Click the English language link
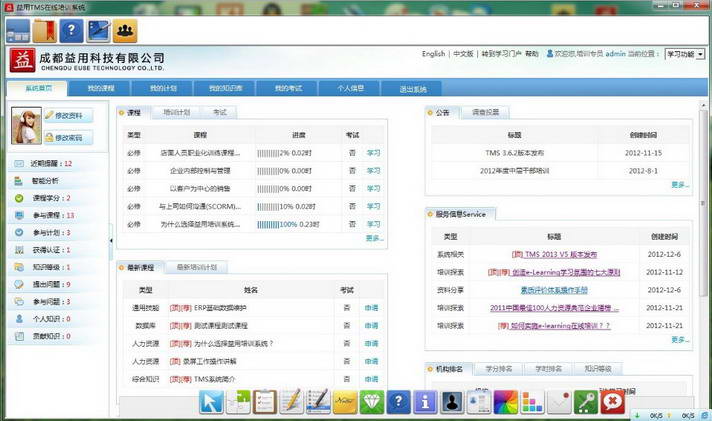Viewport: 712px width, 421px height. (x=433, y=54)
